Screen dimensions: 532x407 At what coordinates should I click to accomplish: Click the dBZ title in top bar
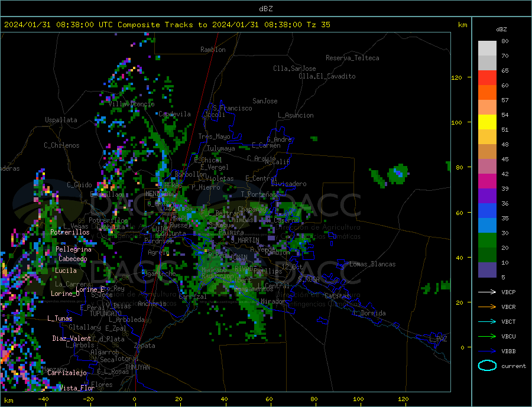[x=265, y=9]
